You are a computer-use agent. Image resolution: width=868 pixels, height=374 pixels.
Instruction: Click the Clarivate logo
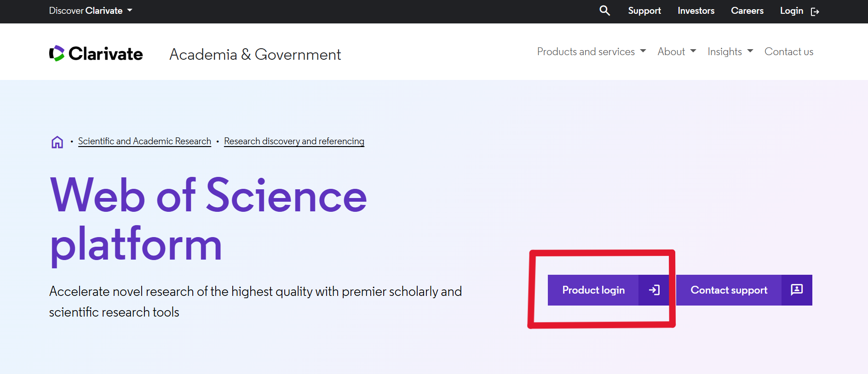[x=96, y=54]
